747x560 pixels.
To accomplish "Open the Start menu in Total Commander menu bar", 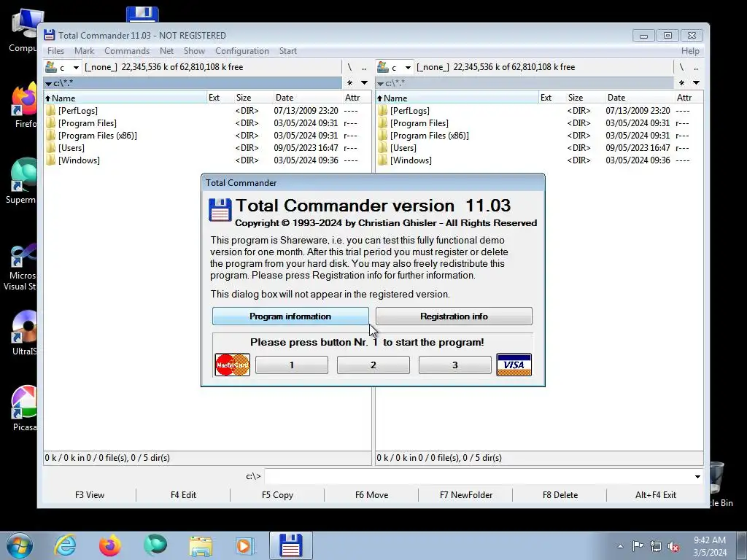I will (287, 51).
